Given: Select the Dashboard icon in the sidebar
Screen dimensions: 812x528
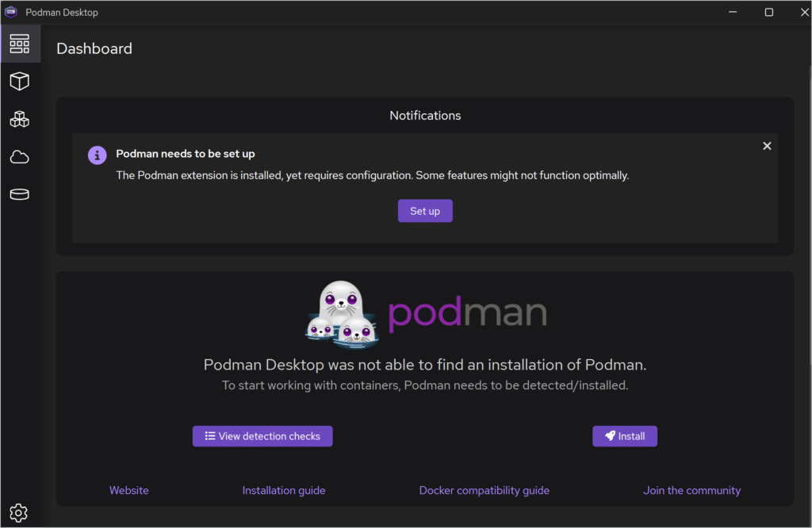Looking at the screenshot, I should tap(20, 44).
